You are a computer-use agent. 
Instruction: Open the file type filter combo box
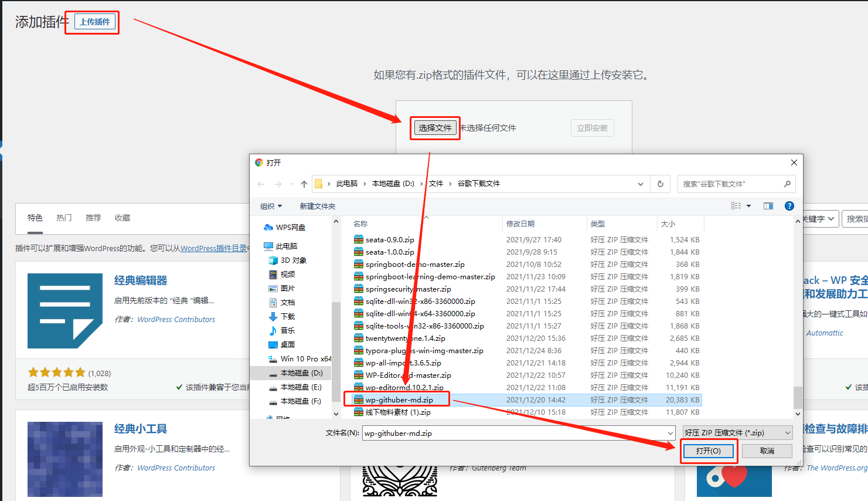(x=738, y=433)
